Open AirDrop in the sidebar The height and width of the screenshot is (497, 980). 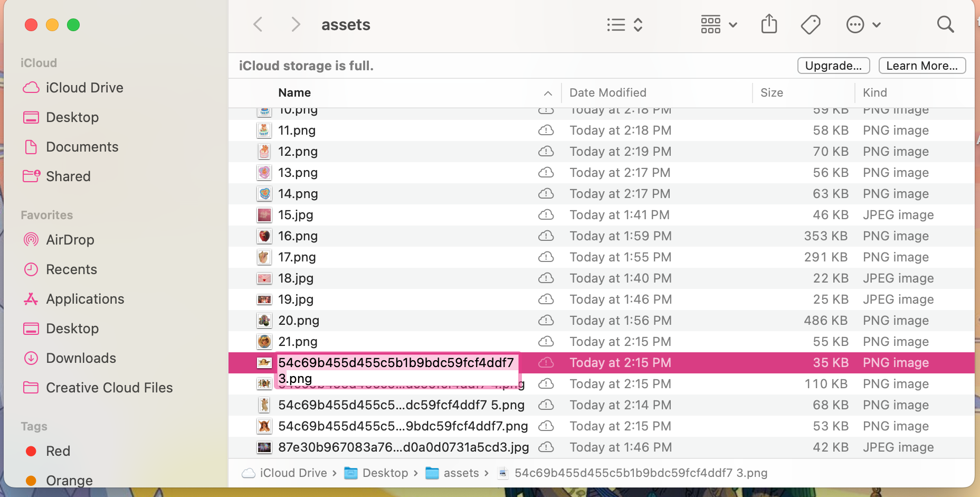[x=70, y=240]
